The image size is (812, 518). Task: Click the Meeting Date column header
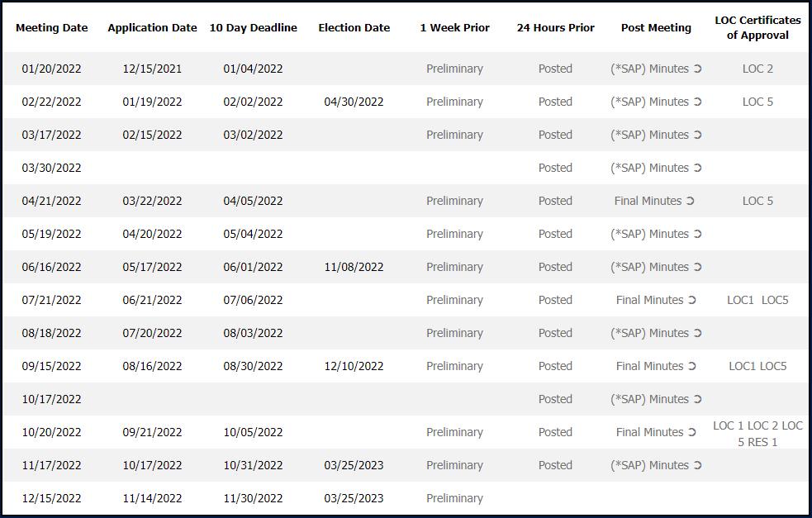pos(52,28)
